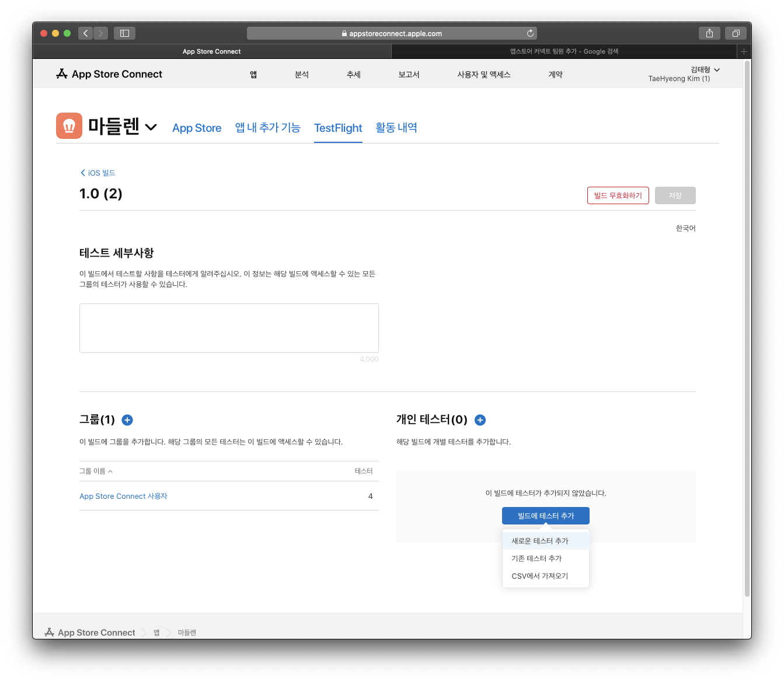Screen dimensions: 784x682
Task: Open the 앱 menu item
Action: pyautogui.click(x=253, y=75)
